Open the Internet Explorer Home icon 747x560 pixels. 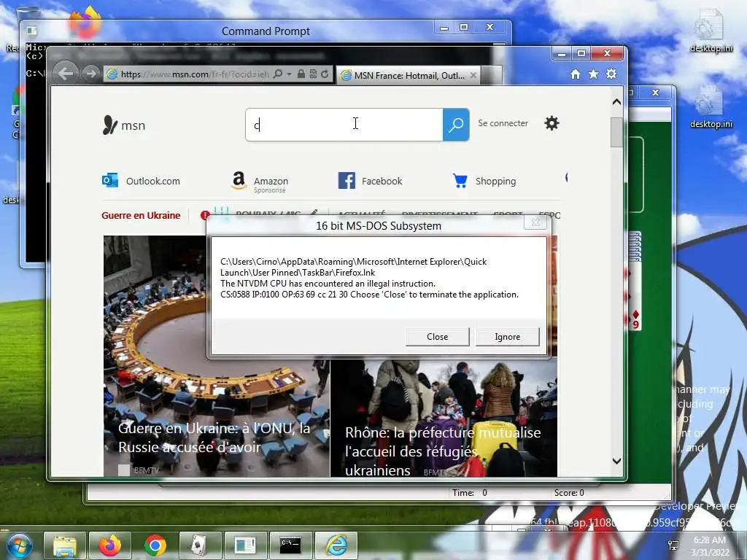[x=576, y=74]
